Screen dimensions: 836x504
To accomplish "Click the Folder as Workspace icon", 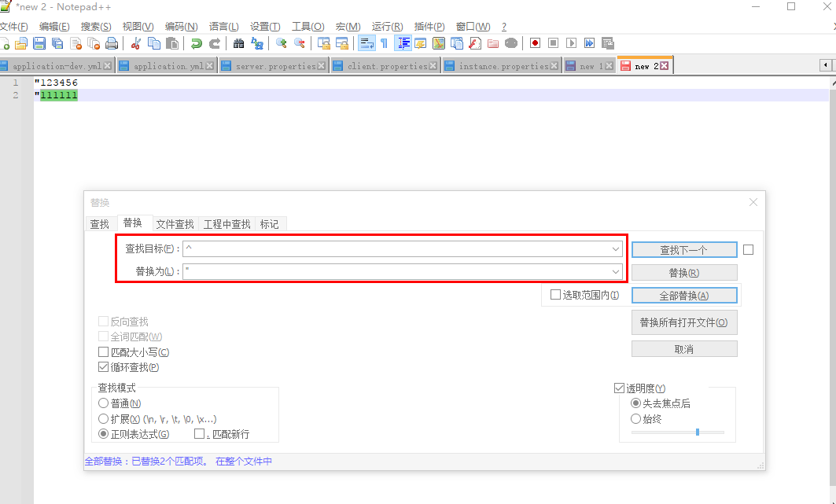I will point(493,43).
